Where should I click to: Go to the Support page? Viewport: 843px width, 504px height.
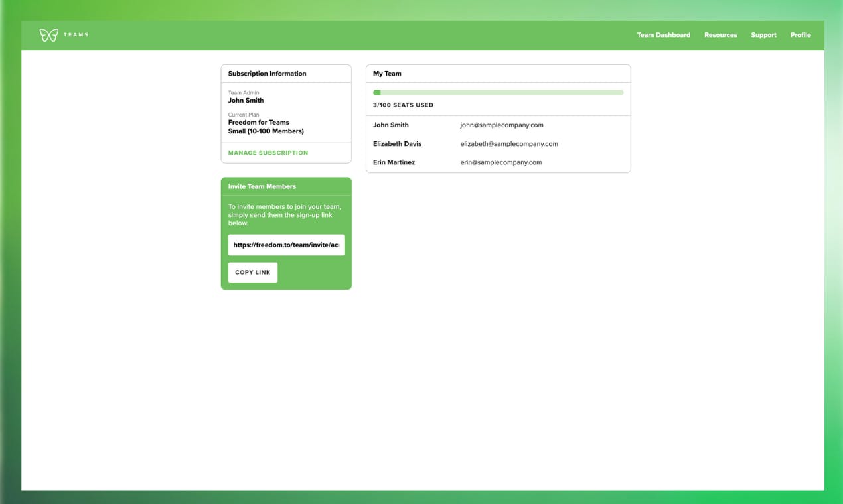[763, 35]
